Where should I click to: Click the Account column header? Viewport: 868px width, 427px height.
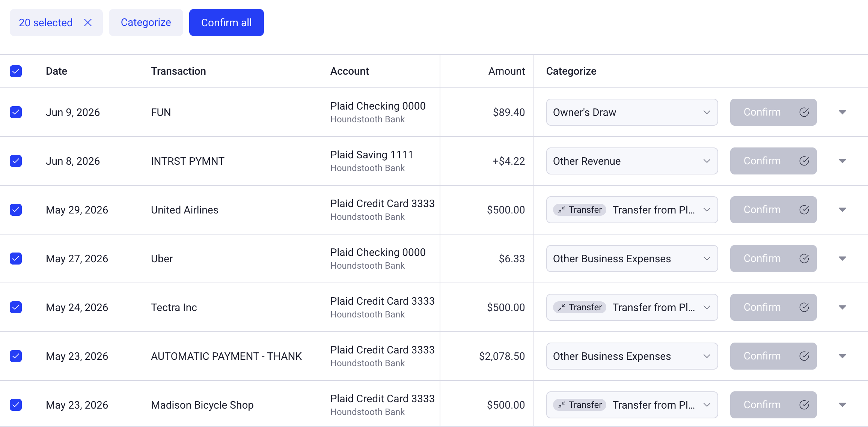click(x=350, y=71)
